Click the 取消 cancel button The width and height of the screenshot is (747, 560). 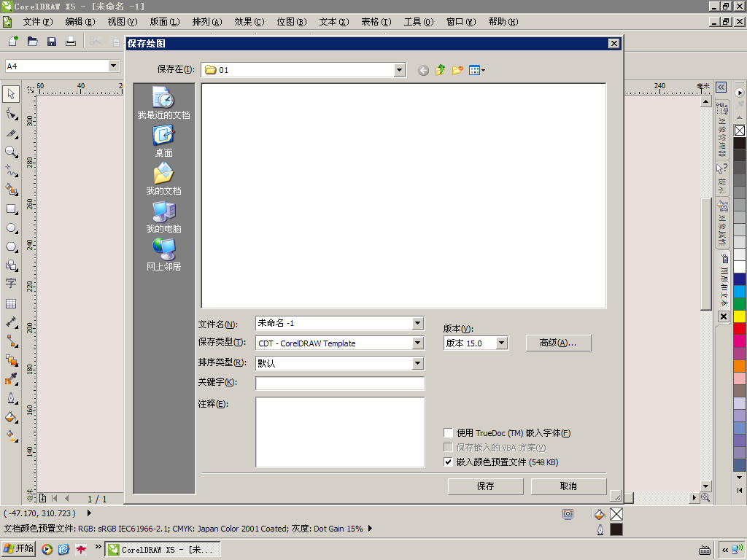coord(568,486)
